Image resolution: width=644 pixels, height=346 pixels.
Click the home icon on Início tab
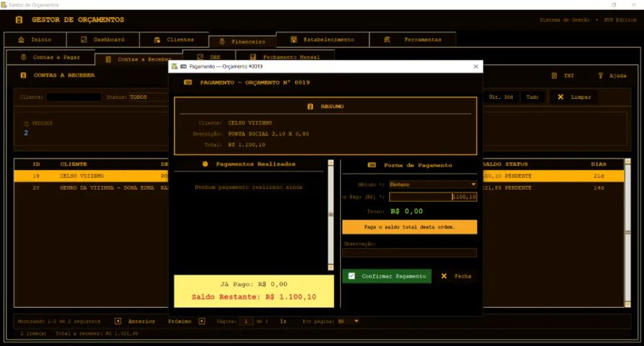pyautogui.click(x=22, y=40)
